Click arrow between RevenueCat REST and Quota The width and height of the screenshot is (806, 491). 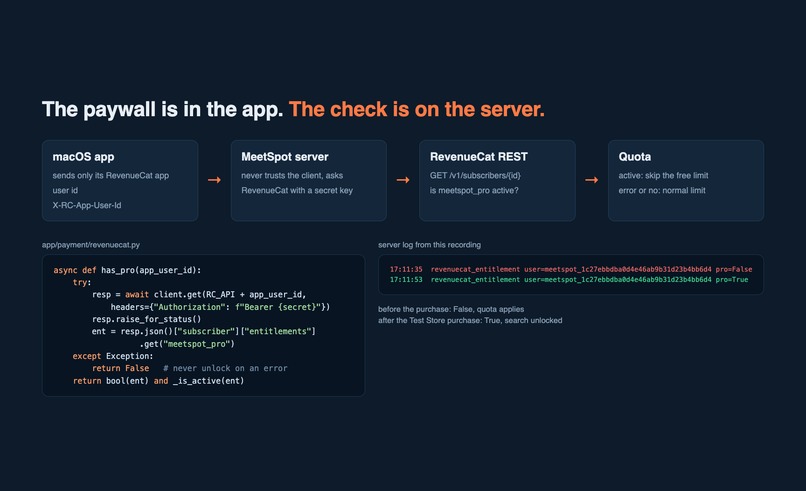(592, 180)
